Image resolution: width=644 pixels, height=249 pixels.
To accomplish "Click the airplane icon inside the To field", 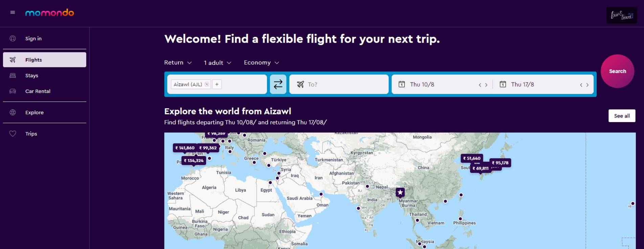I will point(301,84).
